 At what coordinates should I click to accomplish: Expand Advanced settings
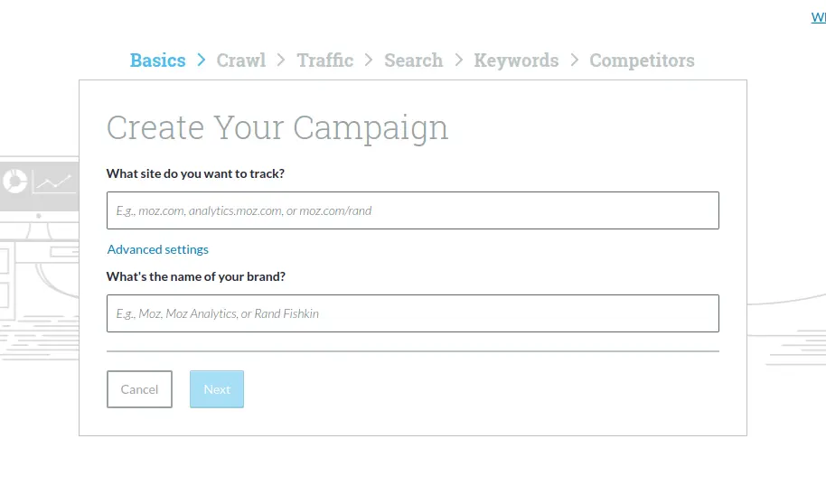[x=157, y=249]
